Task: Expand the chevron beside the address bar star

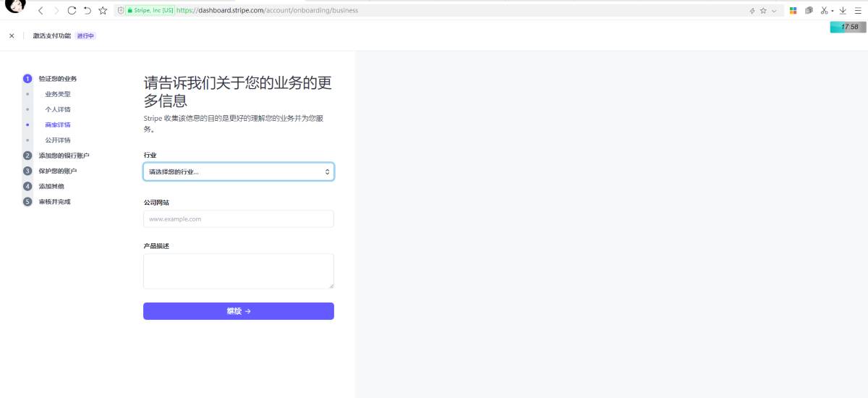Action: point(774,11)
